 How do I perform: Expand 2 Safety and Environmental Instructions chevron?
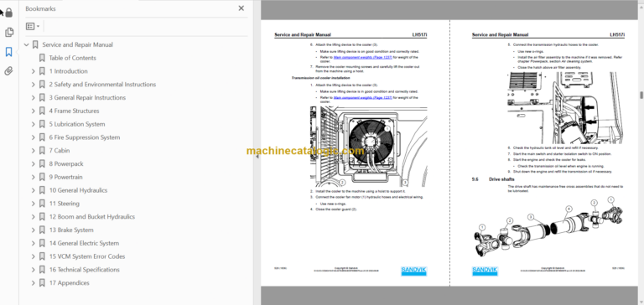[x=34, y=85]
